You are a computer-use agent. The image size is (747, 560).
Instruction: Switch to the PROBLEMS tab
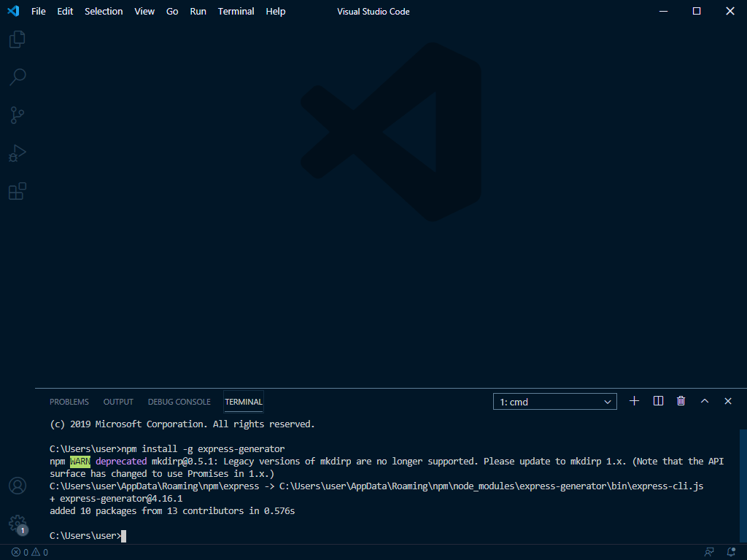[69, 402]
